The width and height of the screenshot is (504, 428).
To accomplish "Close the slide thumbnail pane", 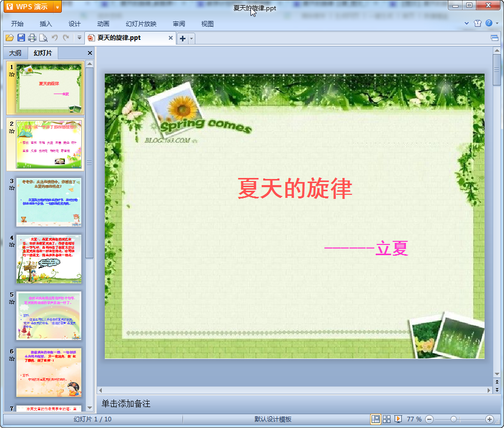I will [x=90, y=53].
